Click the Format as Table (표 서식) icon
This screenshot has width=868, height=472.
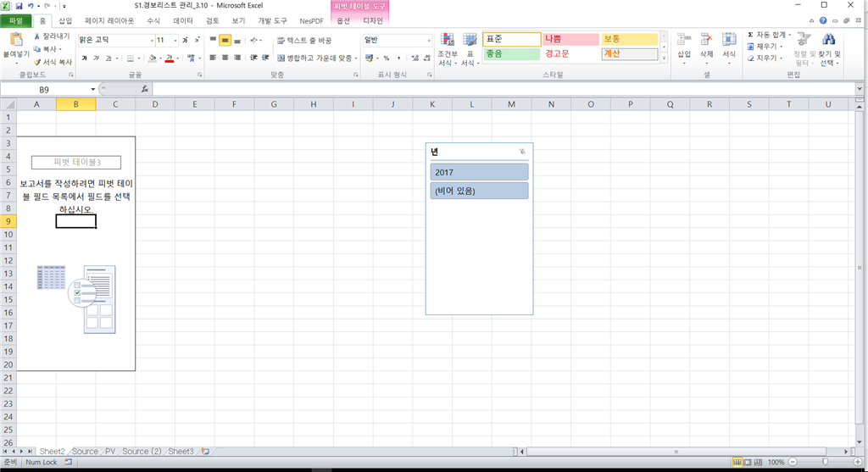(x=470, y=49)
